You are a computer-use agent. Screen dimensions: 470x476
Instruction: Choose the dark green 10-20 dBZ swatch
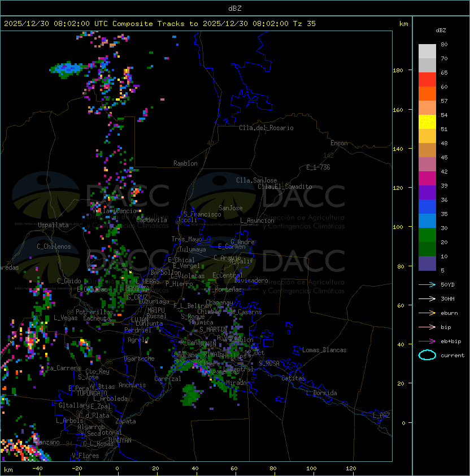pyautogui.click(x=427, y=249)
